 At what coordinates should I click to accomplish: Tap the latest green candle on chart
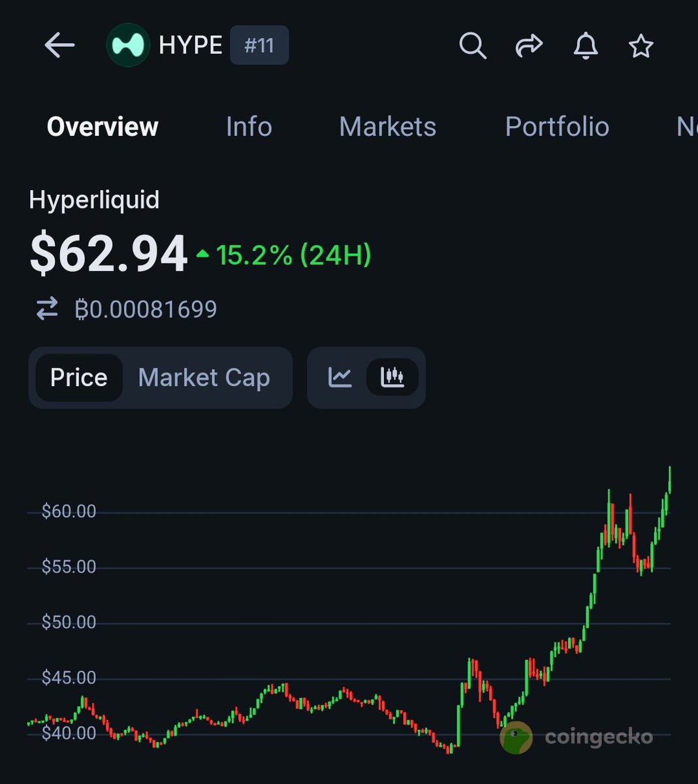(670, 480)
